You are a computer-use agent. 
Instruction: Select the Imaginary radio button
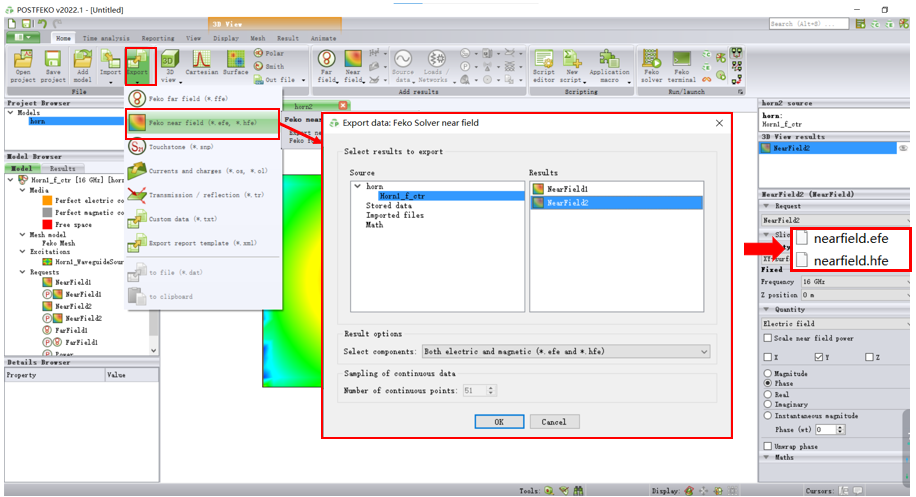[768, 404]
